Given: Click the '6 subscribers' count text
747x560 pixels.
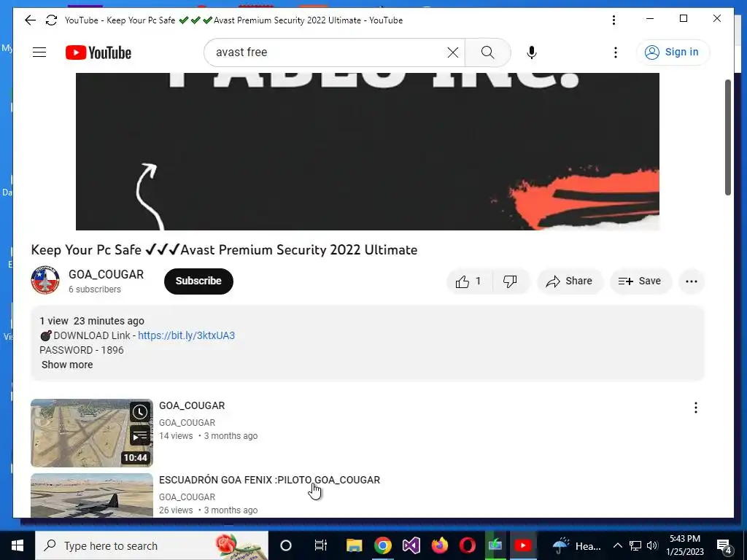Looking at the screenshot, I should coord(95,289).
